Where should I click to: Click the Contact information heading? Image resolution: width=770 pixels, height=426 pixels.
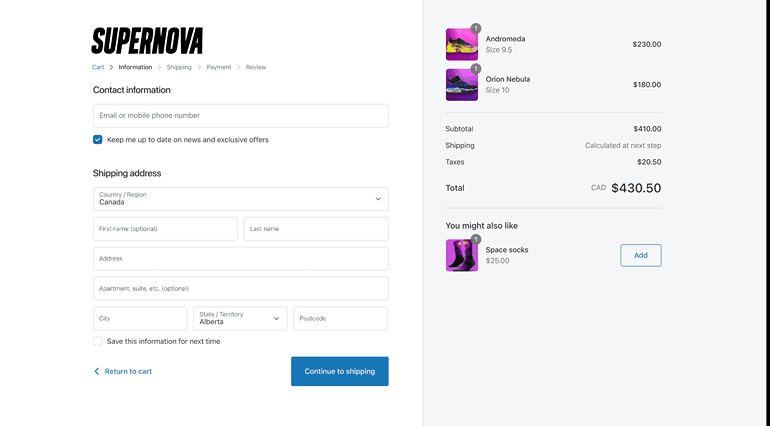132,90
